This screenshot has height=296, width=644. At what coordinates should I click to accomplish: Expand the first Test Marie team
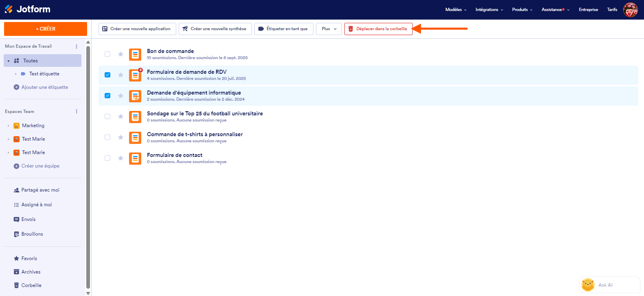tap(9, 139)
